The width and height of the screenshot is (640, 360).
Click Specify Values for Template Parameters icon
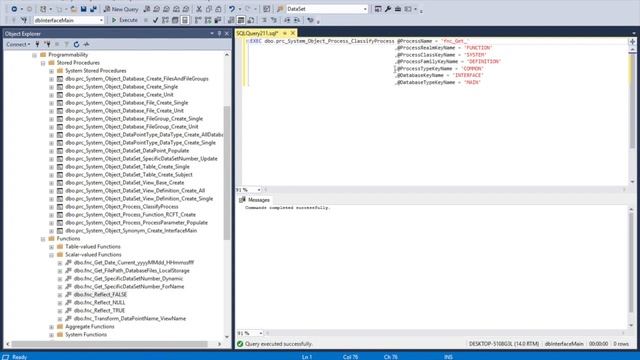click(311, 20)
